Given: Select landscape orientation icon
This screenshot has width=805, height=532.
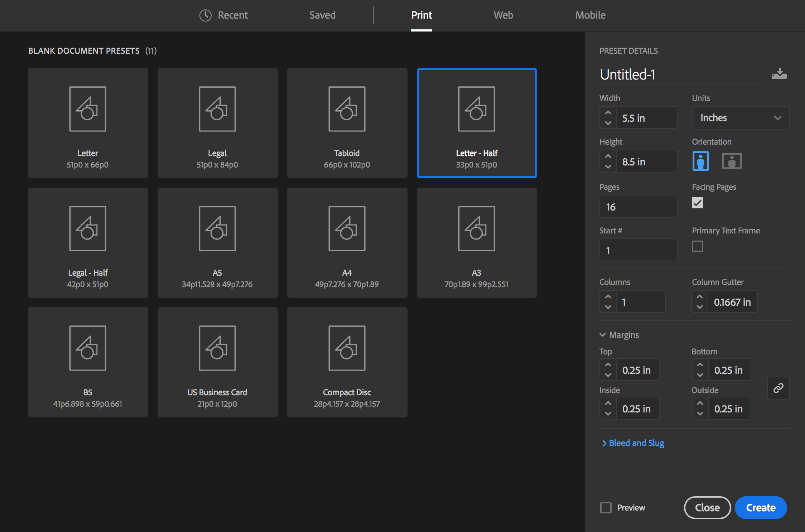Looking at the screenshot, I should [732, 161].
